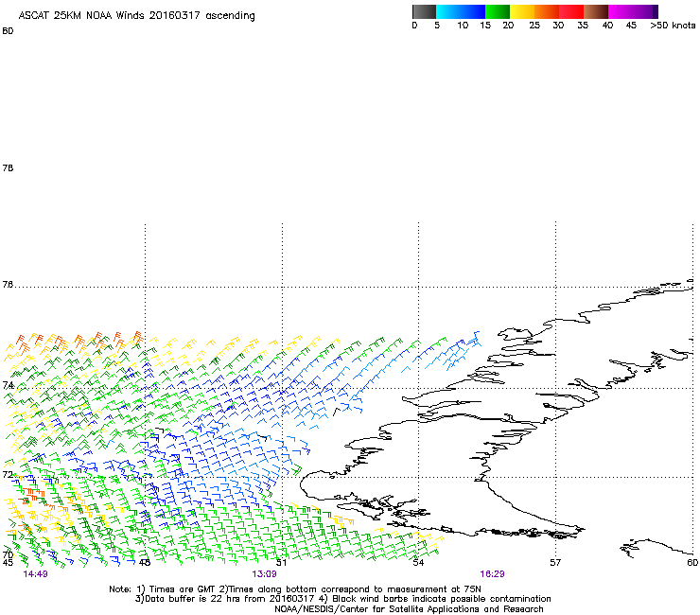Click the '0' label under the color bar

pos(414,26)
